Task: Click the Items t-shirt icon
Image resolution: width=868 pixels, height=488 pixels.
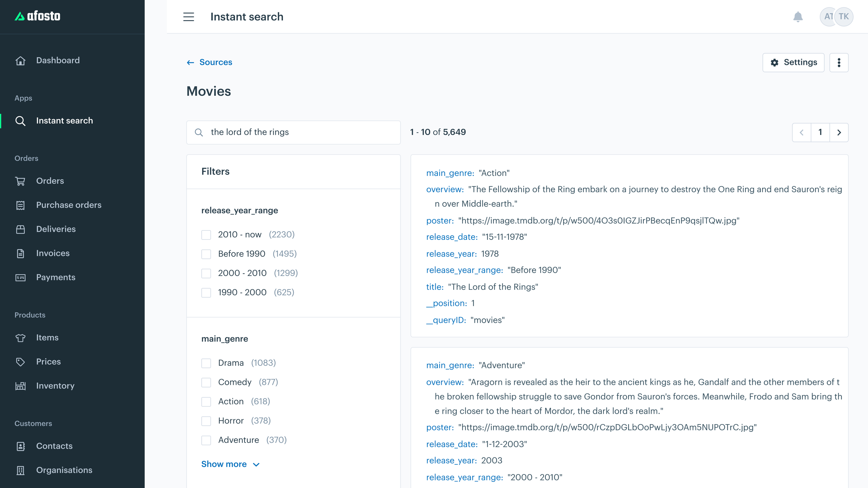Action: [20, 338]
